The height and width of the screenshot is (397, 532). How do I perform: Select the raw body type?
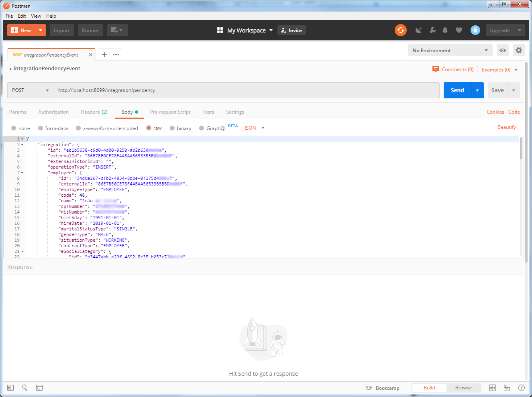[x=149, y=128]
